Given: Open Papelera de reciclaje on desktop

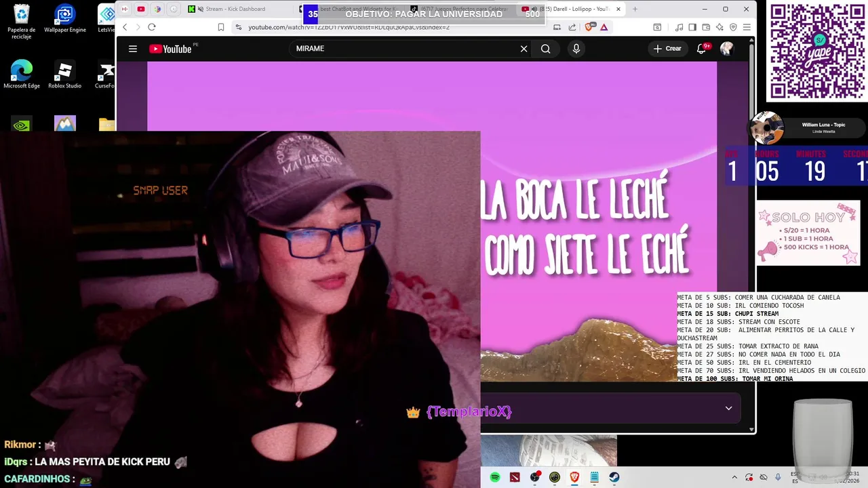Looking at the screenshot, I should point(22,22).
